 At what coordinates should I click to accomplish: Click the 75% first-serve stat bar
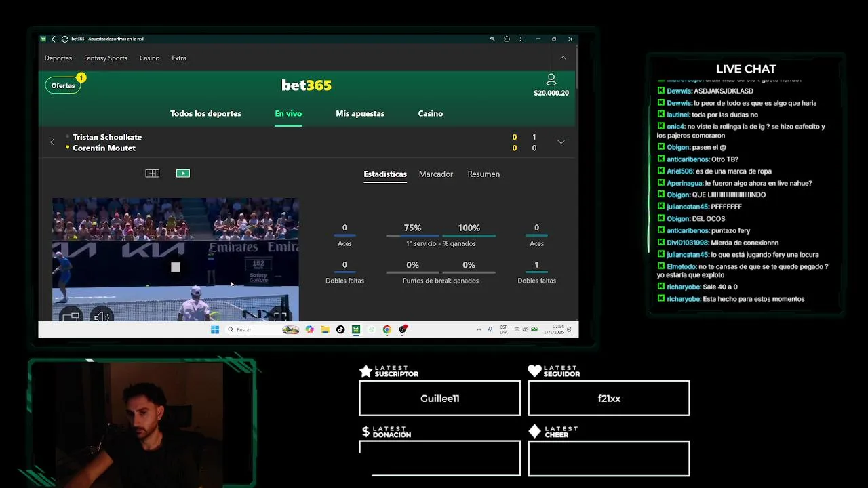click(x=413, y=235)
